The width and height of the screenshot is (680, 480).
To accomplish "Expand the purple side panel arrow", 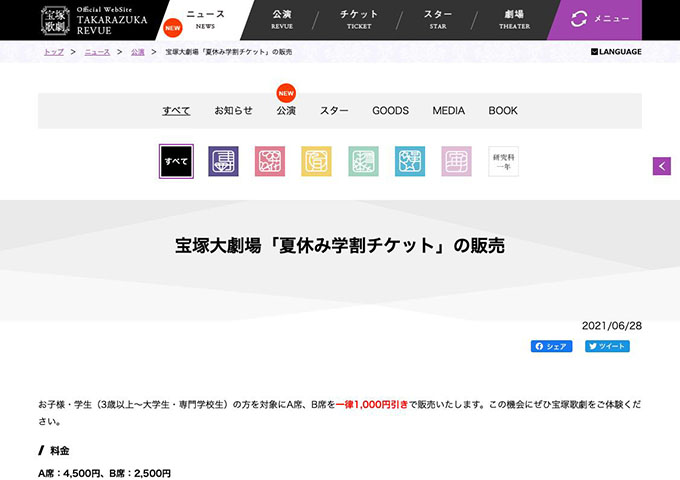I will [662, 166].
